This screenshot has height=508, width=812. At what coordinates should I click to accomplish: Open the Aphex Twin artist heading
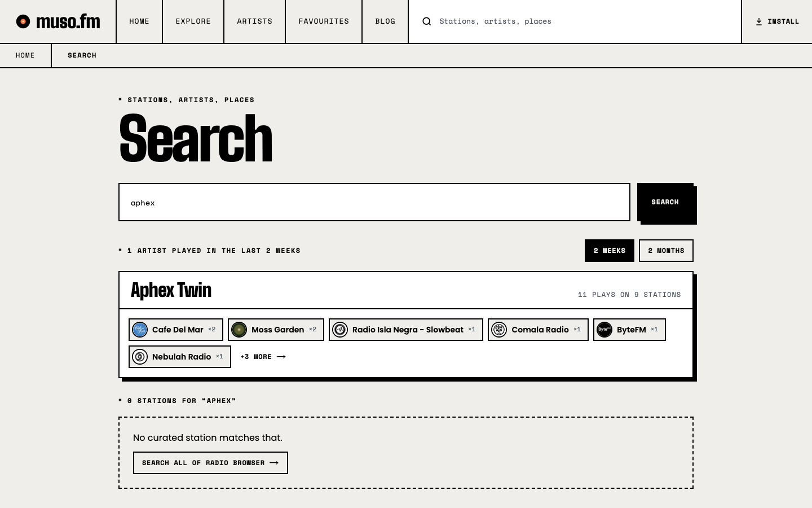click(171, 290)
